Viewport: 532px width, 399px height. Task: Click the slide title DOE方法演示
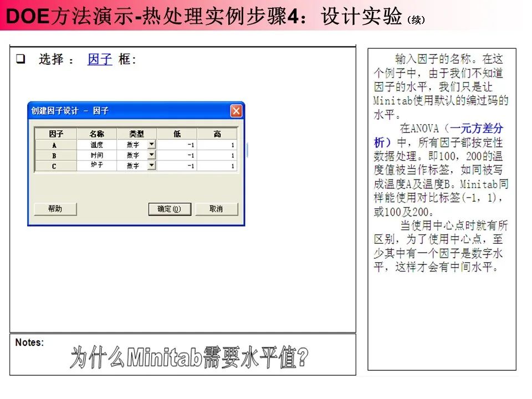point(70,16)
